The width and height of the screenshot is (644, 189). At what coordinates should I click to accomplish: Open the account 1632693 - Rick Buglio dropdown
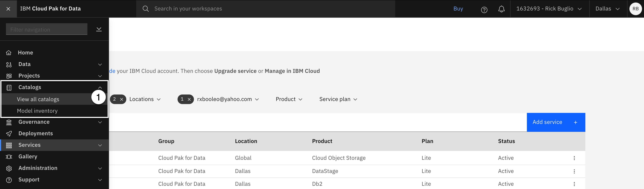click(549, 9)
